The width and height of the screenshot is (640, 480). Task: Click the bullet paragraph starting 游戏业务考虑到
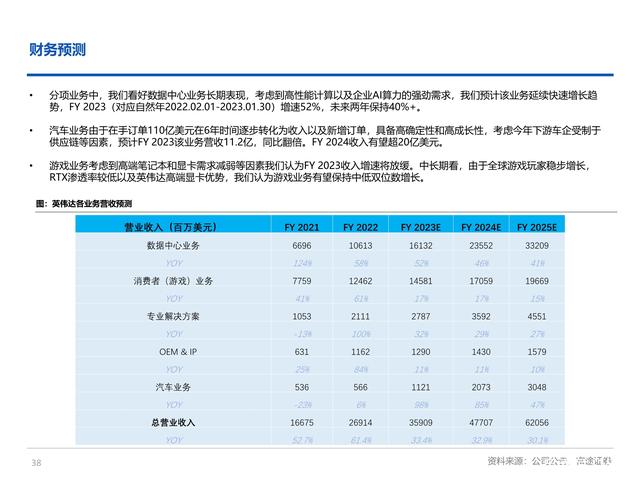tap(320, 171)
